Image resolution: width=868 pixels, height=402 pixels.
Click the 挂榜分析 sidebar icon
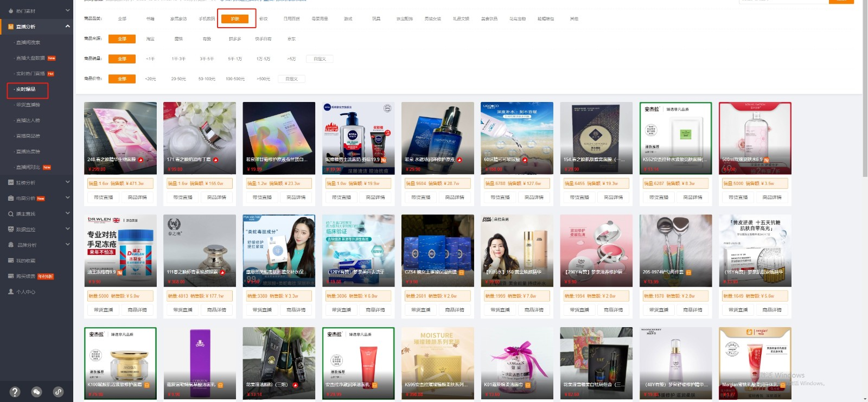[x=11, y=182]
